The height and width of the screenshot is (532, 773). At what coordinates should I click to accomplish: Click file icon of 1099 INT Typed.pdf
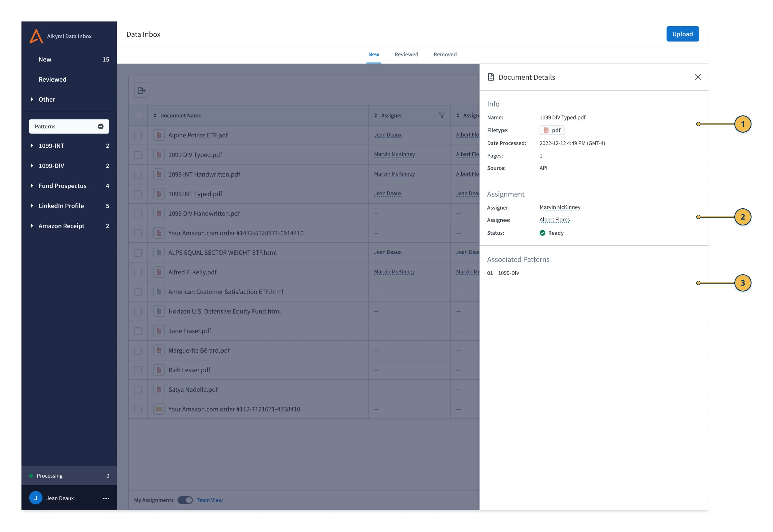[159, 194]
